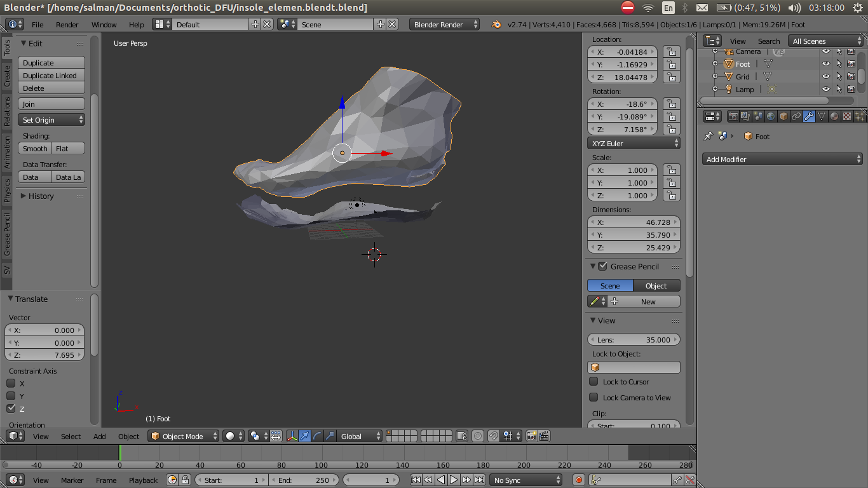Image resolution: width=868 pixels, height=488 pixels.
Task: Open the Render properties tab (camera icon)
Action: pos(733,116)
